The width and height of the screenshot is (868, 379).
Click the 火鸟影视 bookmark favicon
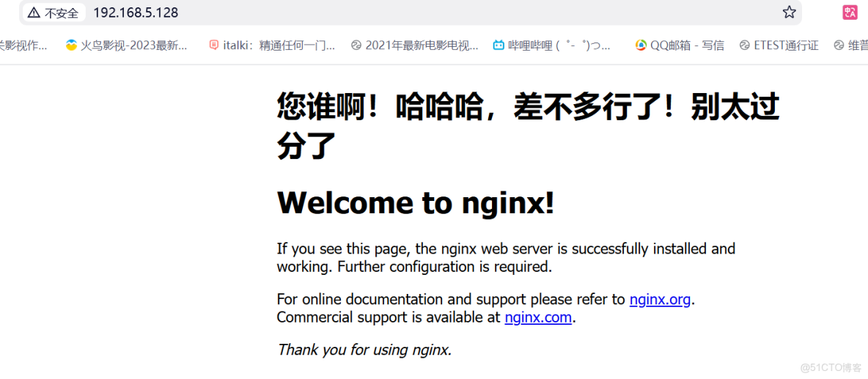(71, 45)
